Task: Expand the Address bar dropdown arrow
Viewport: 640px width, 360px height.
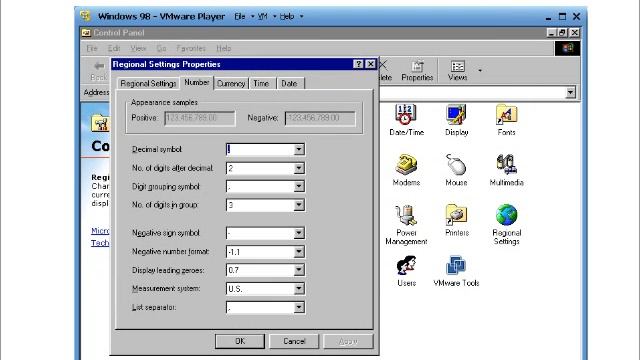Action: 571,93
